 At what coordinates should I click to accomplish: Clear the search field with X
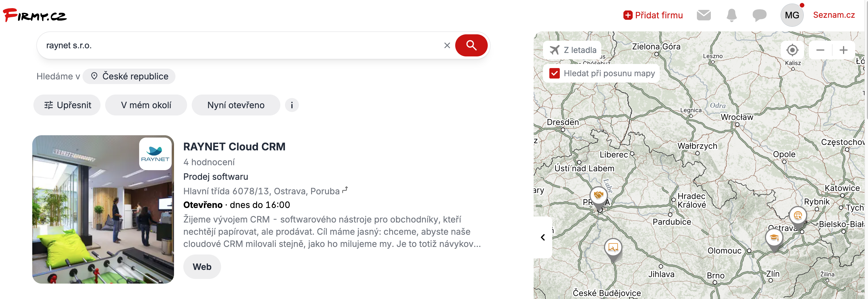click(447, 45)
